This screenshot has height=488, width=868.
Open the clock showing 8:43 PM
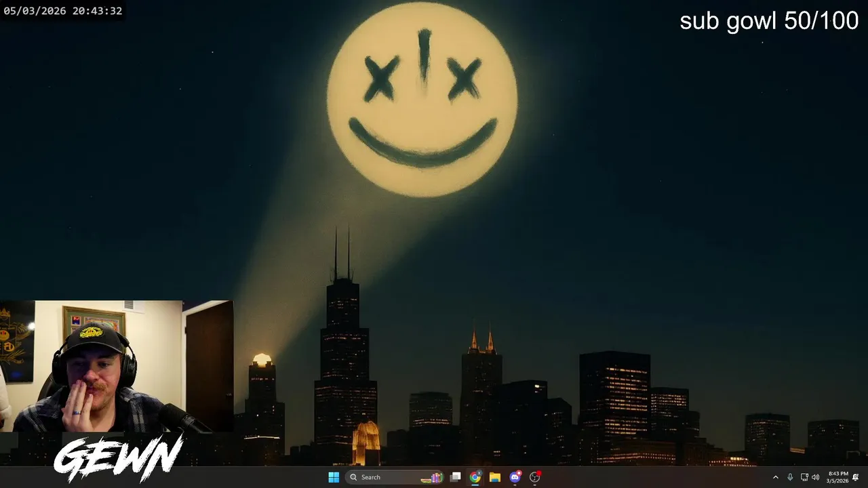click(x=838, y=477)
